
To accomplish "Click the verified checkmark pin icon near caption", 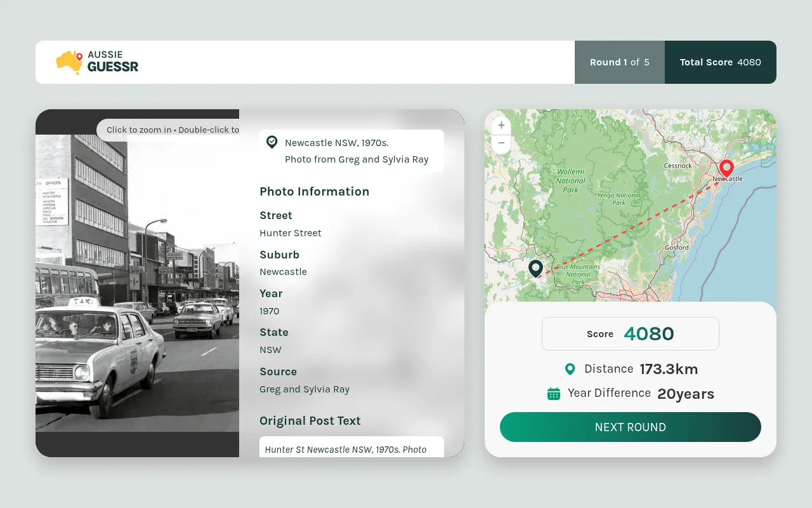I will [272, 142].
